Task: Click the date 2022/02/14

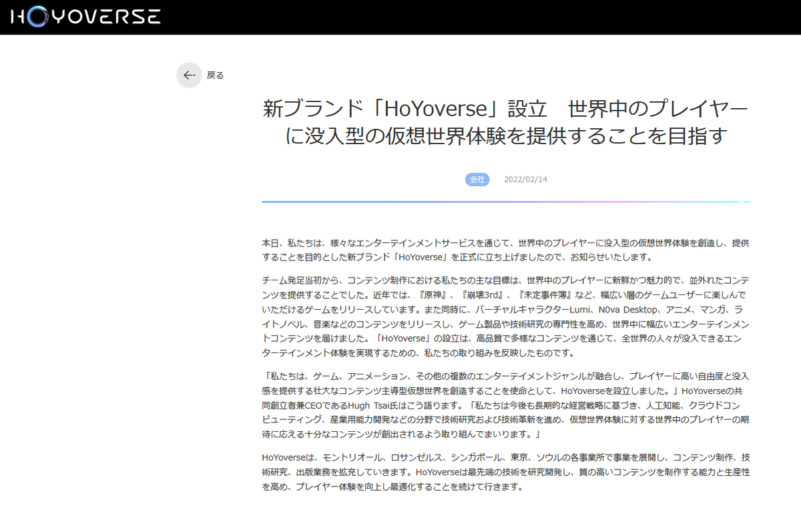Action: click(x=525, y=180)
